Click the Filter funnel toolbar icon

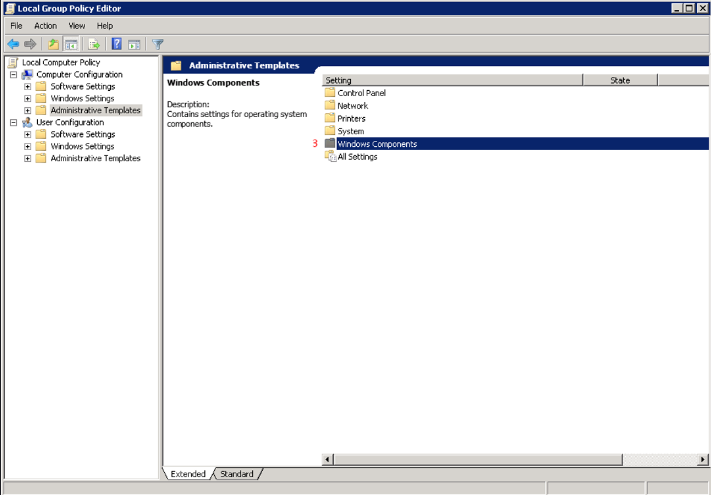click(158, 44)
